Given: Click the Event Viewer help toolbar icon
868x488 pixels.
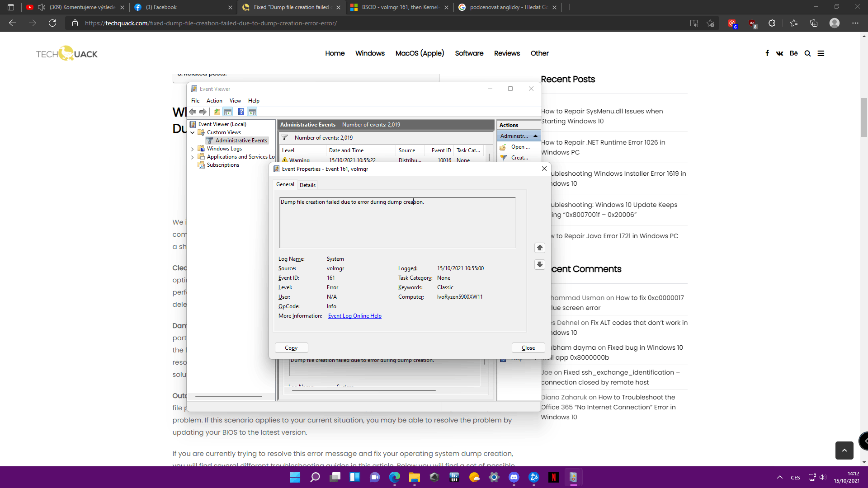Looking at the screenshot, I should (241, 112).
